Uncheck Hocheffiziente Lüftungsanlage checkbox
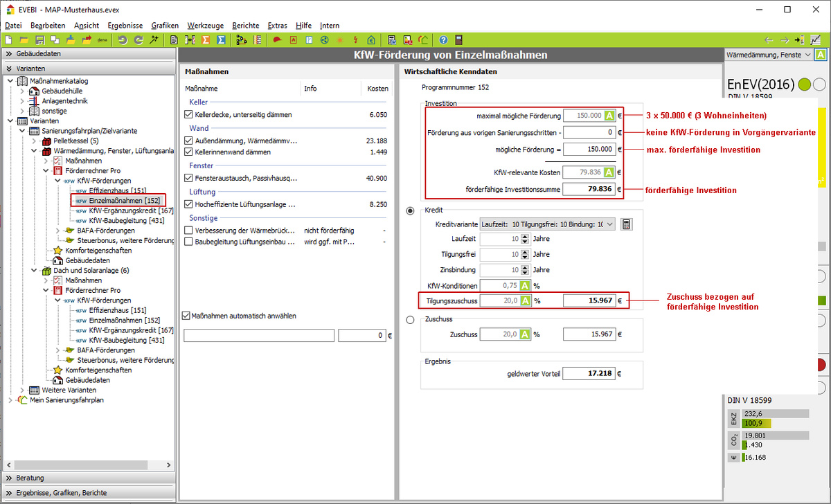Viewport: 831px width, 504px height. 189,204
